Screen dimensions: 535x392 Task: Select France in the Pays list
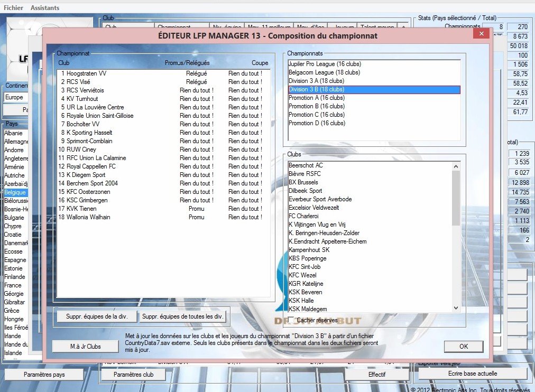16,285
